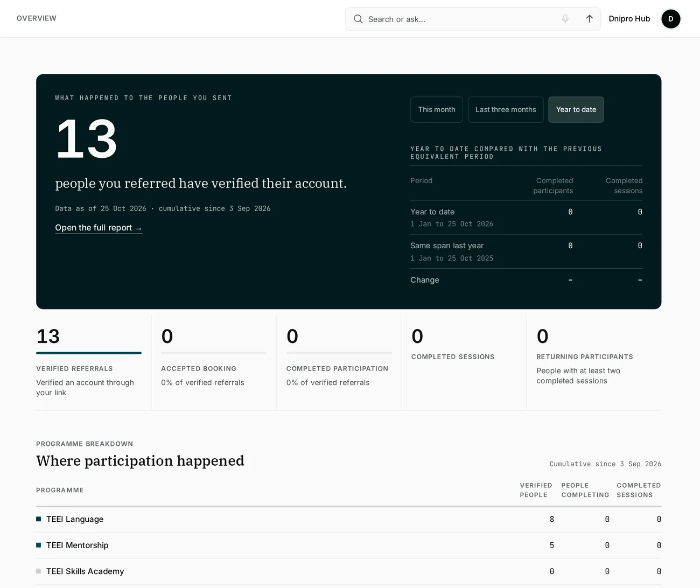Submit query with the up arrow icon
This screenshot has width=700, height=588.
click(x=590, y=19)
